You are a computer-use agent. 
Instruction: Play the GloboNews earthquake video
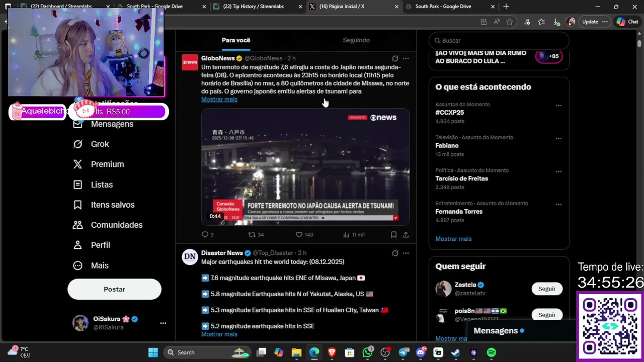pyautogui.click(x=305, y=167)
